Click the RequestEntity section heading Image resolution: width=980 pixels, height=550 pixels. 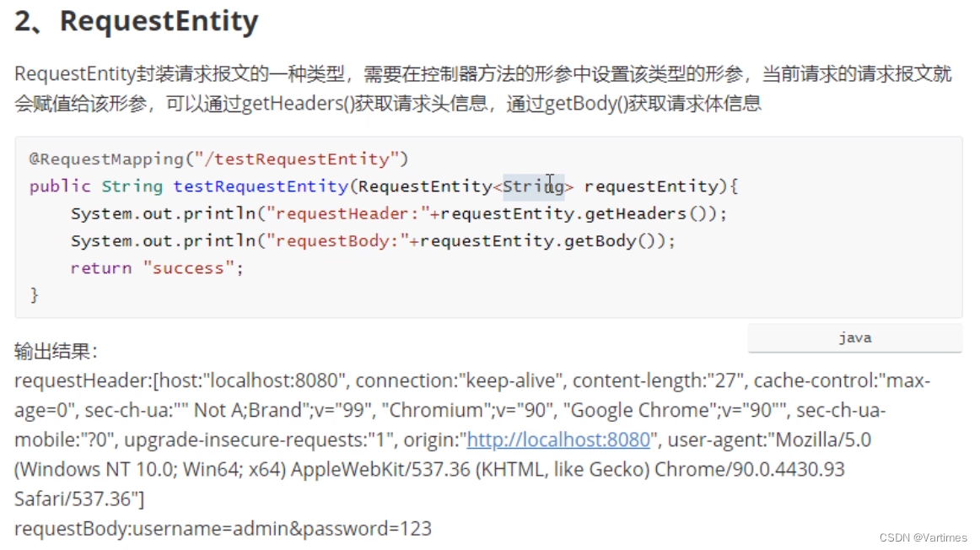pos(137,20)
